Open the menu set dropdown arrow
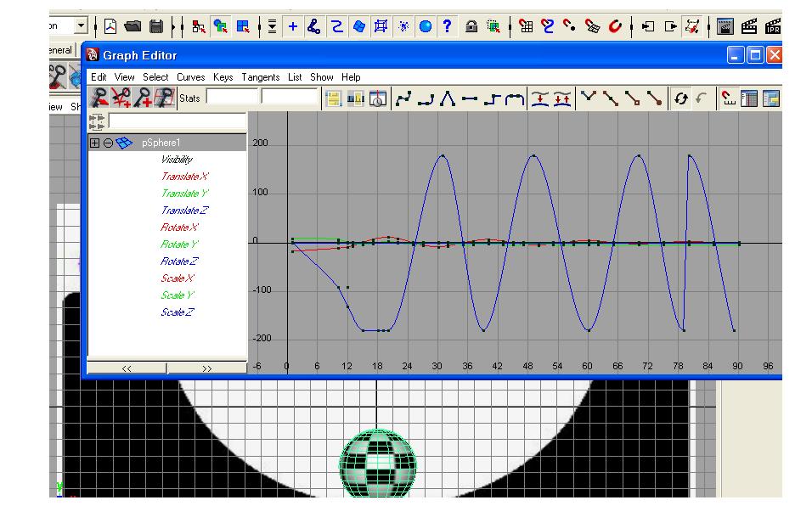This screenshot has width=812, height=517. 81,25
